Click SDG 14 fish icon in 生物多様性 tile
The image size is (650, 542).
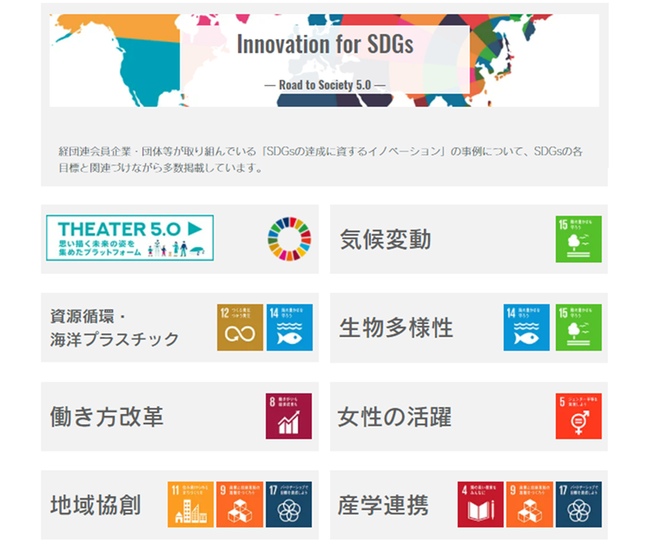pyautogui.click(x=527, y=327)
